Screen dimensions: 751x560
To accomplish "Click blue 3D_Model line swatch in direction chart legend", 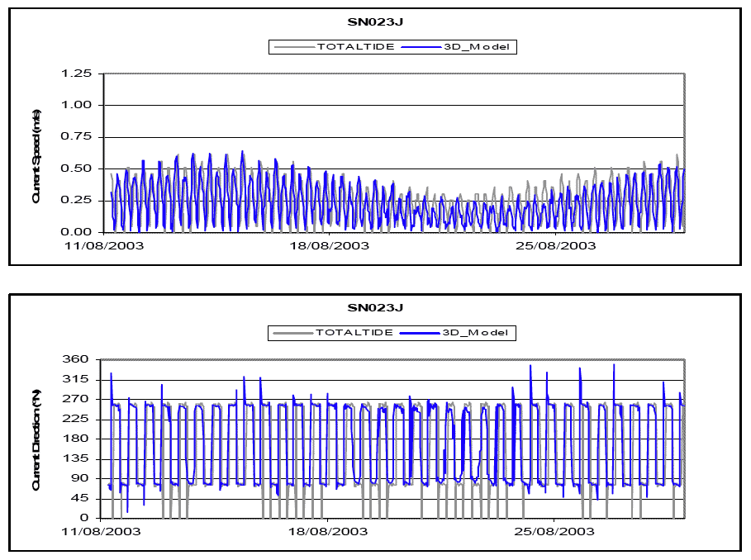I will [416, 333].
